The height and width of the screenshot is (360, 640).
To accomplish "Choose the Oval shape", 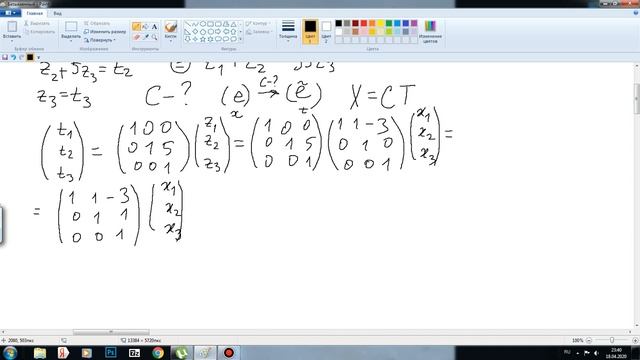I will [203, 24].
